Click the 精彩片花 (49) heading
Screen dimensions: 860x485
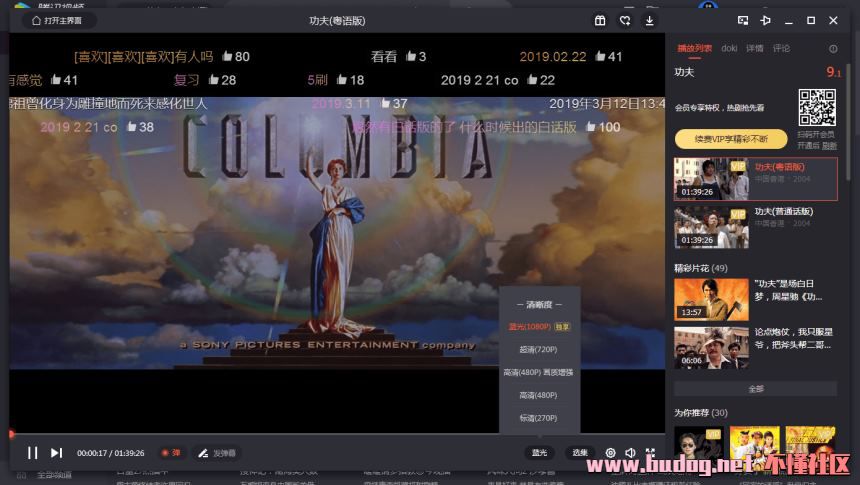click(x=701, y=268)
